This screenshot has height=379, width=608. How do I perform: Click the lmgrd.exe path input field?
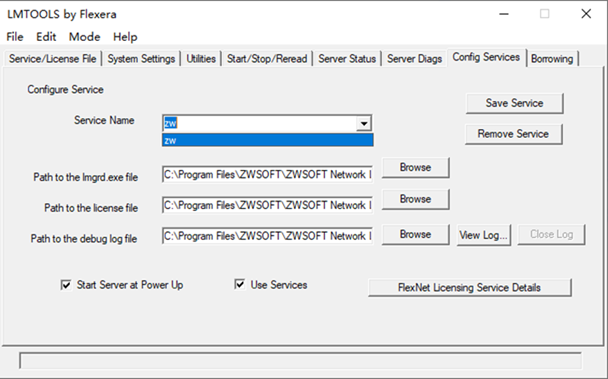(x=267, y=175)
